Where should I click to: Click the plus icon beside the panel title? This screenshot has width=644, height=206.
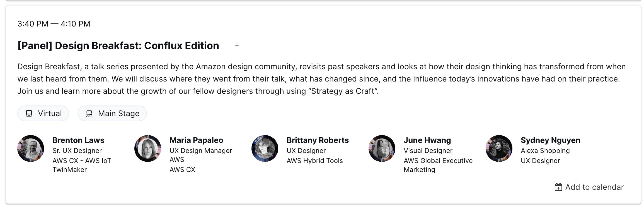click(x=237, y=45)
